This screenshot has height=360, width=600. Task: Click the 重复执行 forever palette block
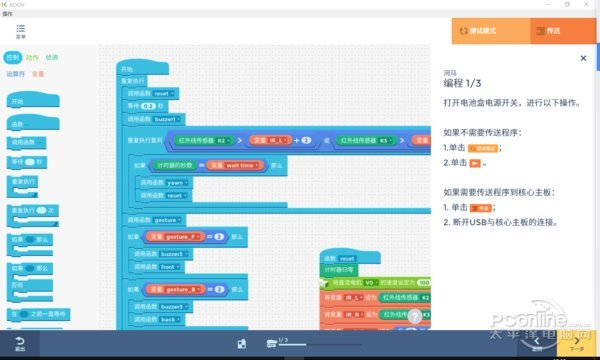[23, 187]
